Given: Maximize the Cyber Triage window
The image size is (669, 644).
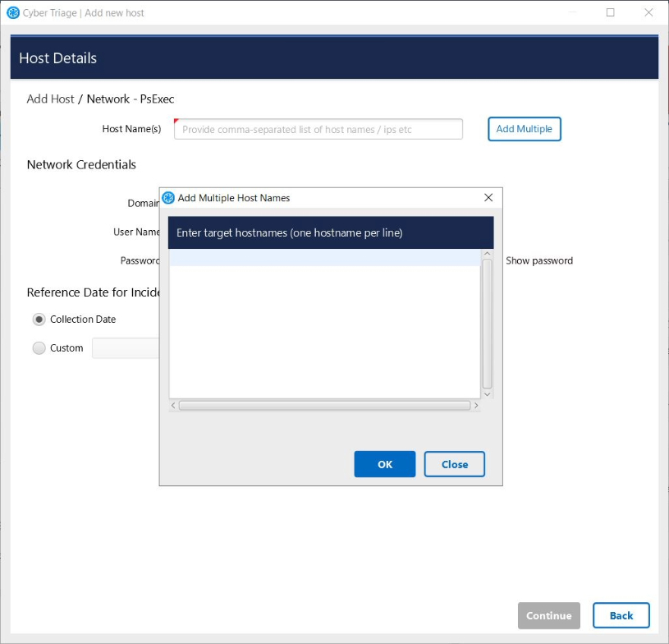Looking at the screenshot, I should pos(610,12).
